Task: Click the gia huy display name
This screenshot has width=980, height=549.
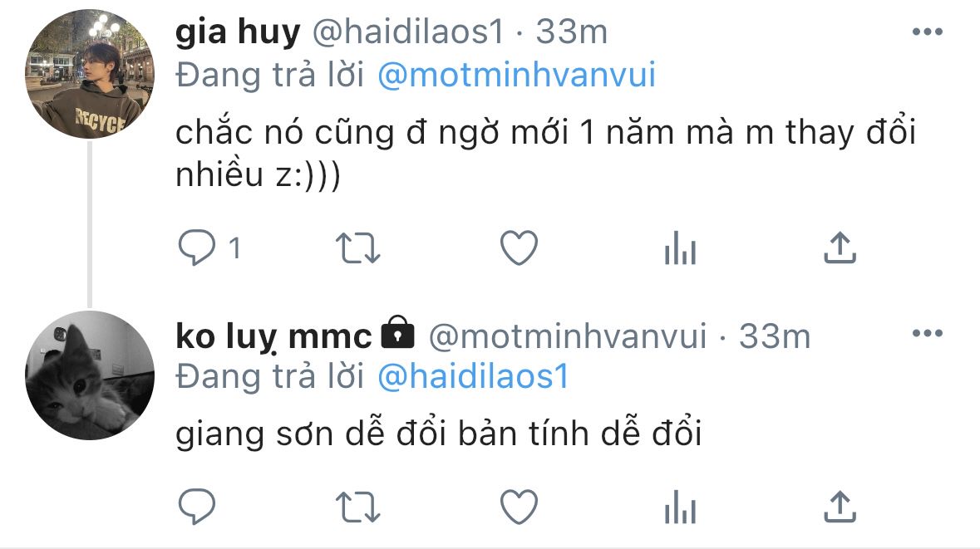Action: (238, 32)
